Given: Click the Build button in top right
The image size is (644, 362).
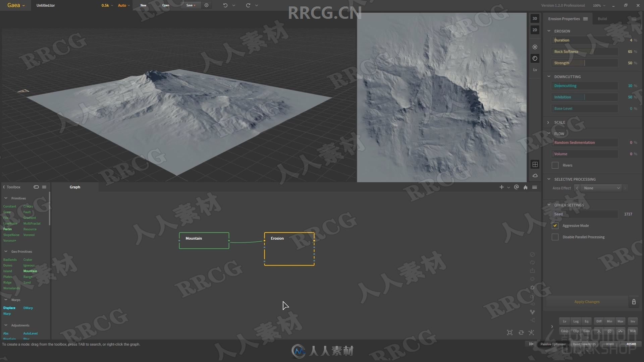Looking at the screenshot, I should coord(602,18).
